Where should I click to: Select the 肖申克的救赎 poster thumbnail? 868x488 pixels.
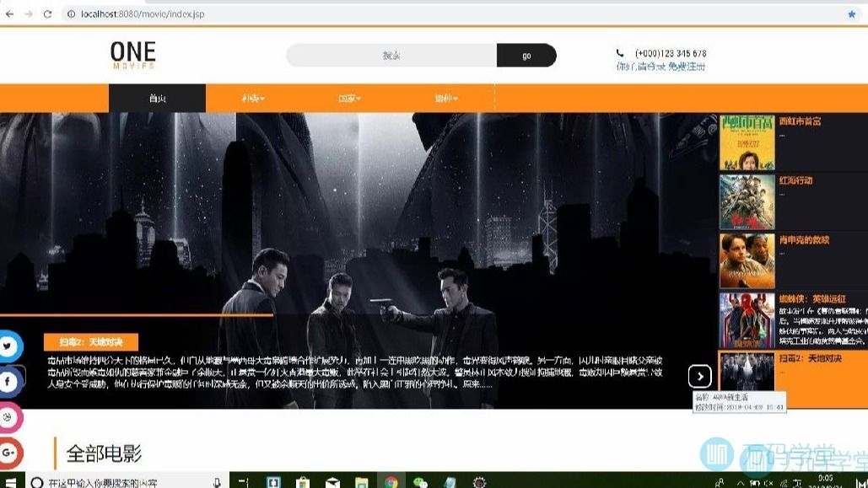747,261
